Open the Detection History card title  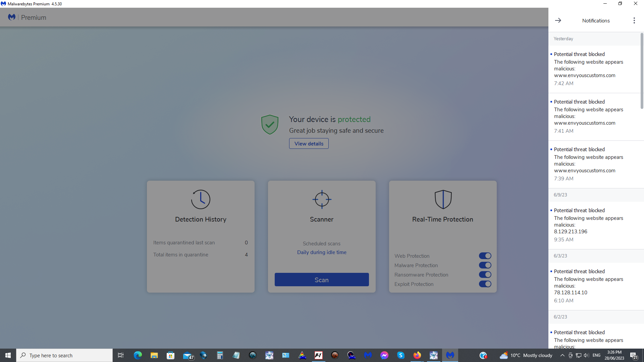point(201,219)
